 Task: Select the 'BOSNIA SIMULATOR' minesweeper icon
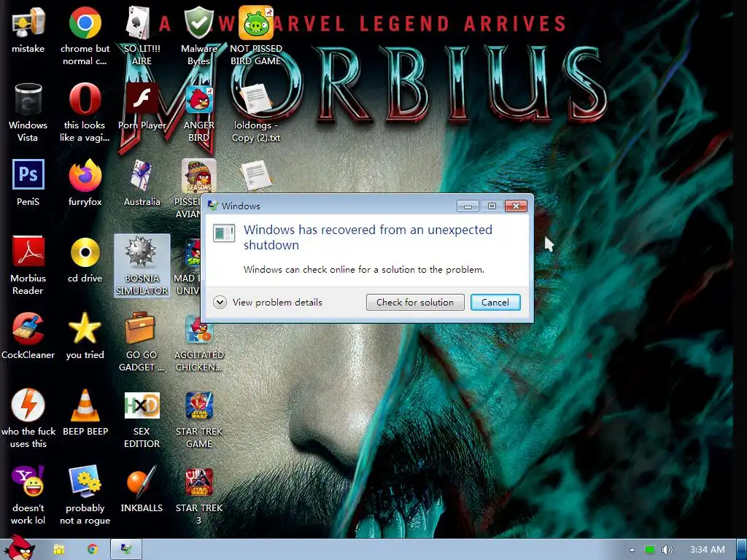click(x=142, y=265)
